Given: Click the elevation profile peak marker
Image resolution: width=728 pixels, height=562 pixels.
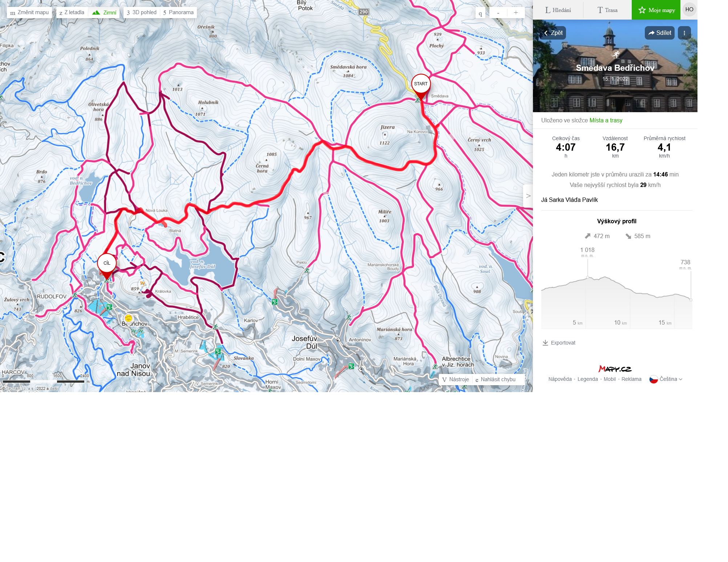Looking at the screenshot, I should [587, 277].
